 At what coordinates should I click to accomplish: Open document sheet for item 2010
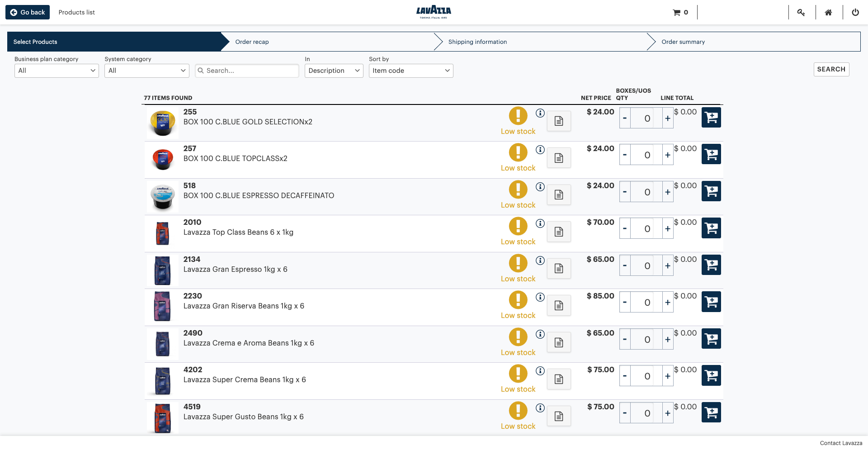[x=559, y=232]
